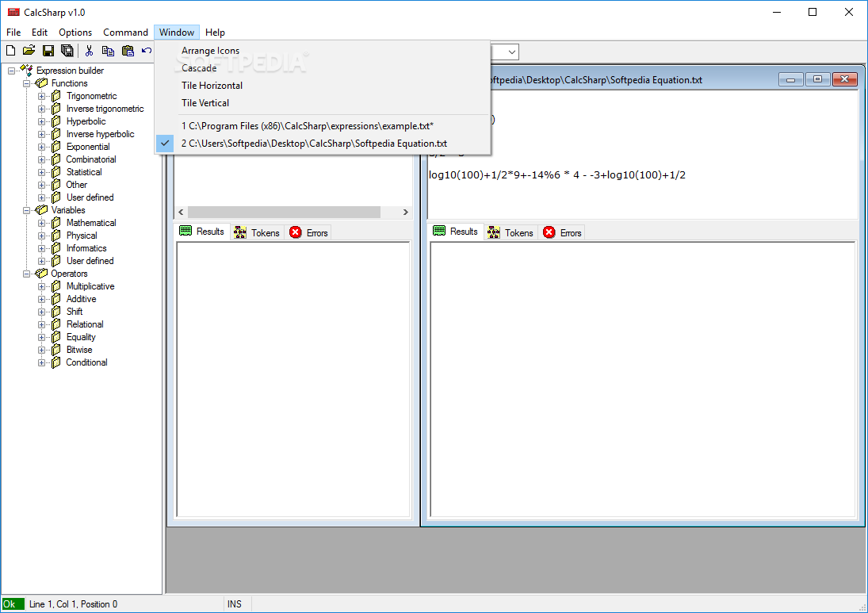Click the New file toolbar icon
Screen dimensions: 868x613
(x=10, y=51)
